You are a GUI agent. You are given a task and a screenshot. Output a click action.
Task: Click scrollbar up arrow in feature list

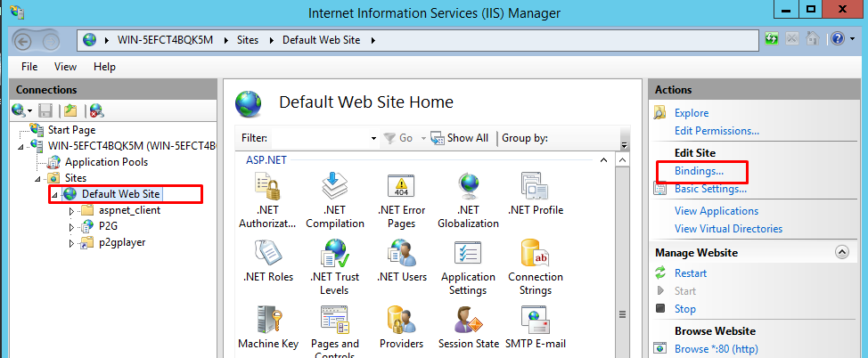click(x=622, y=160)
